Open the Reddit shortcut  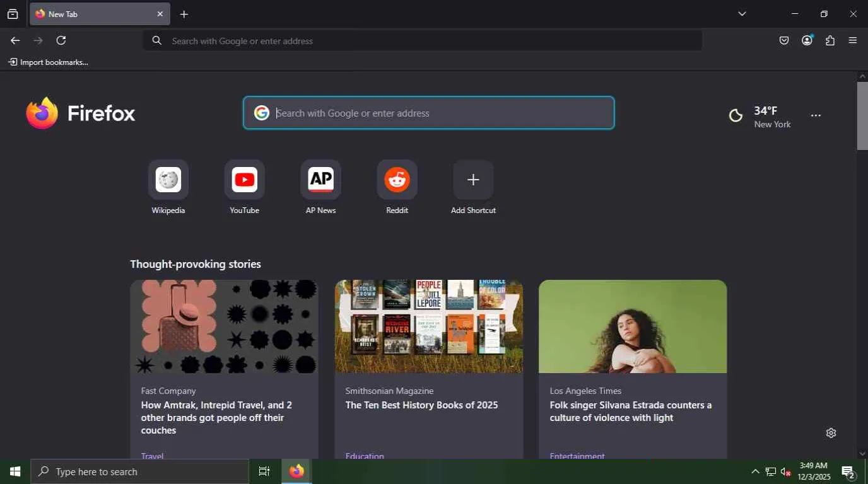pos(397,187)
